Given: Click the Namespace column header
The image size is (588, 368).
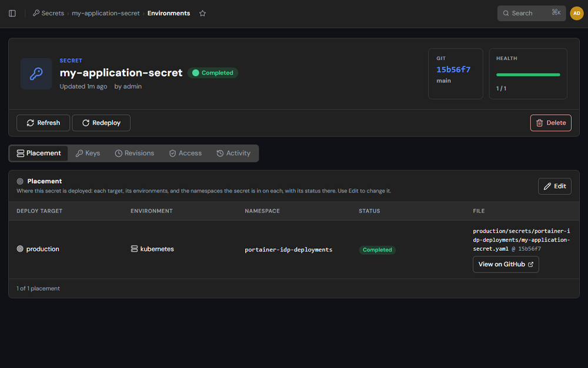Looking at the screenshot, I should [x=262, y=211].
